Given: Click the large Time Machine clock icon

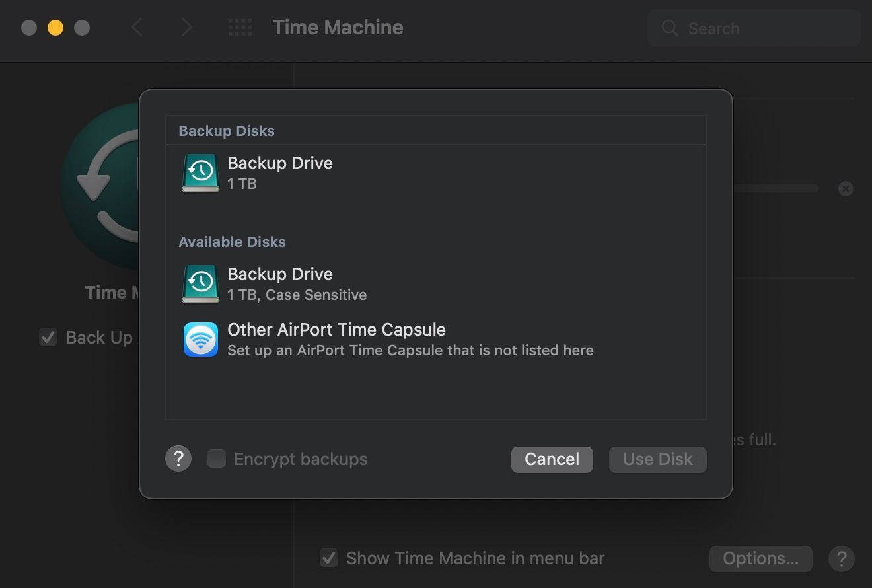Looking at the screenshot, I should 99,185.
